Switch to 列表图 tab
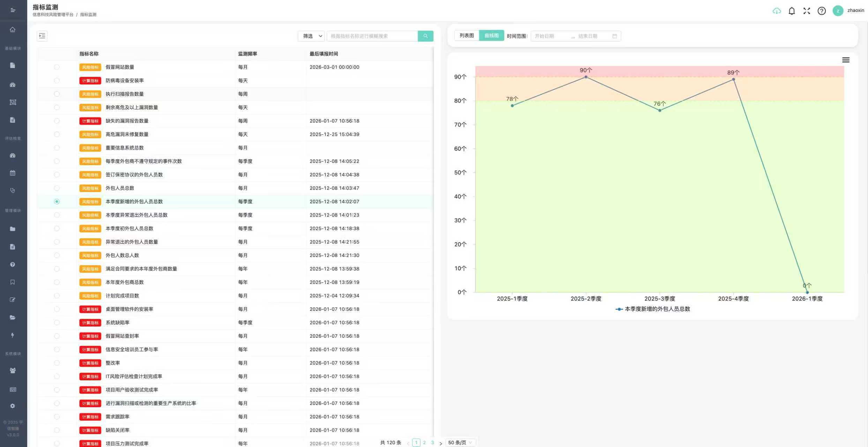The image size is (868, 447). tap(466, 36)
